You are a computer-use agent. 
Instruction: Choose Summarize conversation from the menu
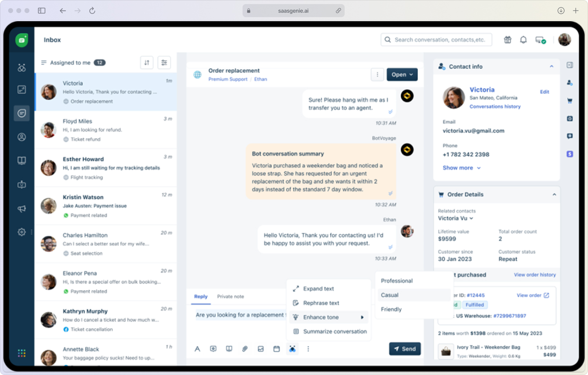(x=334, y=331)
